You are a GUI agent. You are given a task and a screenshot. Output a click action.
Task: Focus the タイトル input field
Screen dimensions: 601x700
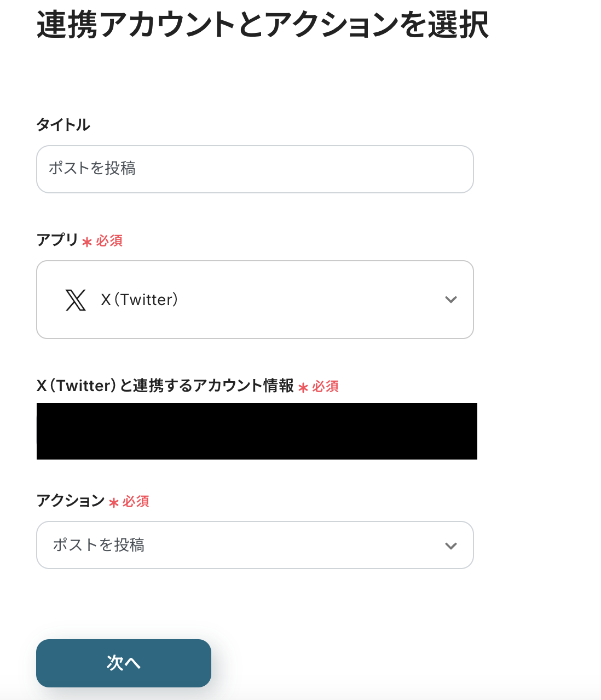255,169
